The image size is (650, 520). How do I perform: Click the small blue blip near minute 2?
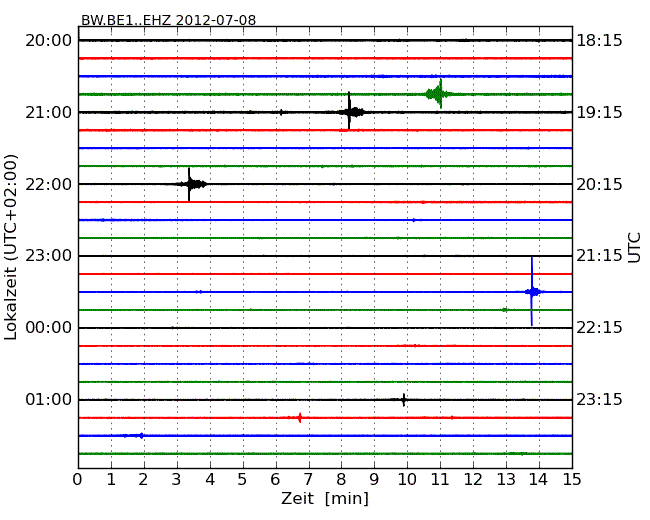pos(141,435)
